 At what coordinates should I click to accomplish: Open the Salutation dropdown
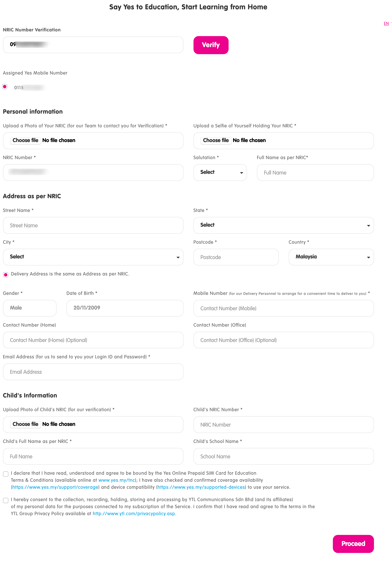(x=220, y=173)
